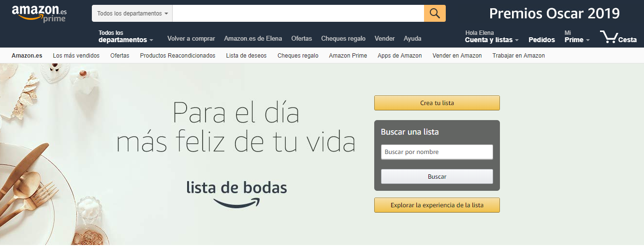Click the Crea tu lista button

point(437,103)
